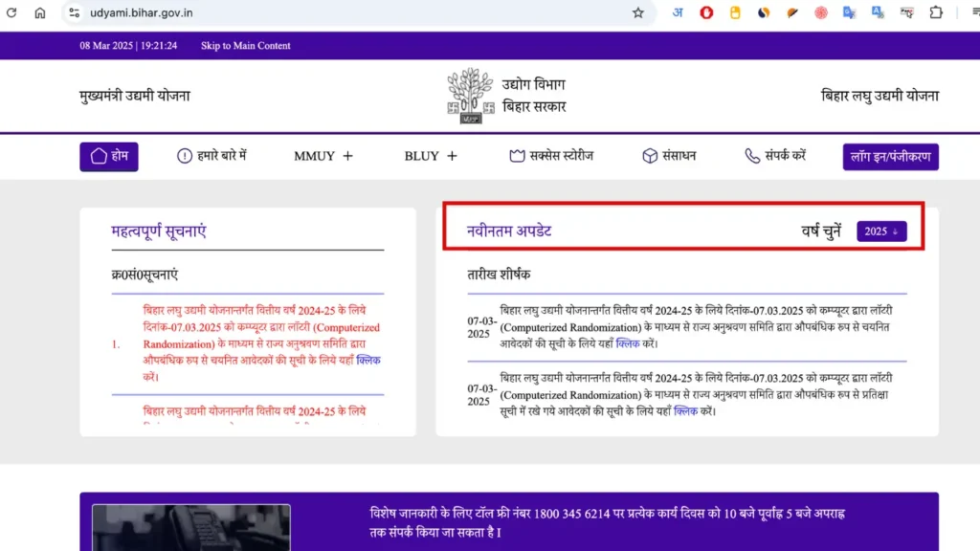980x551 pixels.
Task: Open the हमारे बारे में menu item
Action: (x=212, y=156)
